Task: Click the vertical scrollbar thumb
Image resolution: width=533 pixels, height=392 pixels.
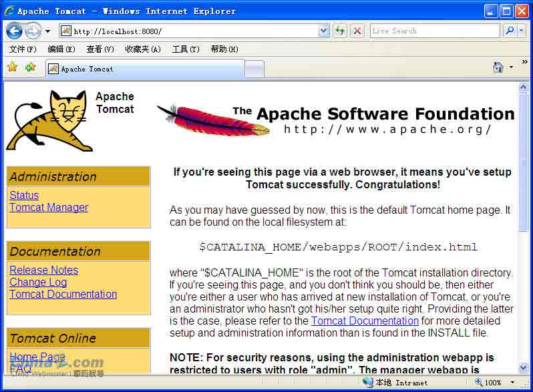Action: [x=524, y=162]
